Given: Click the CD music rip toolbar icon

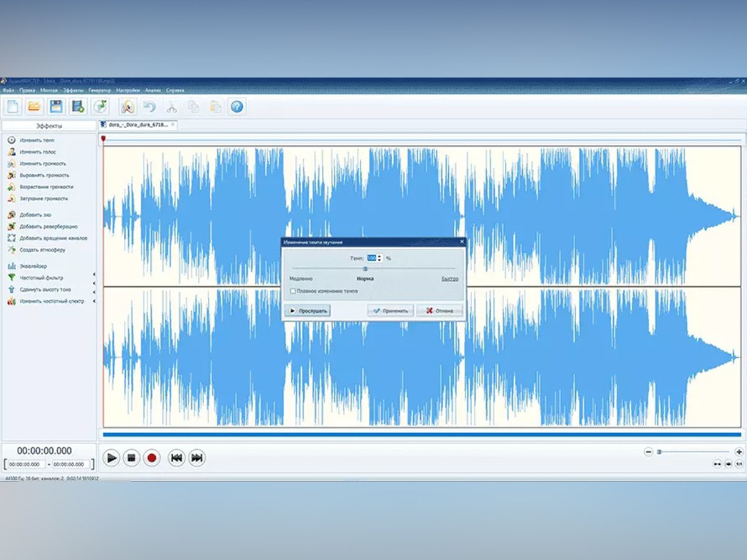Looking at the screenshot, I should click(100, 106).
